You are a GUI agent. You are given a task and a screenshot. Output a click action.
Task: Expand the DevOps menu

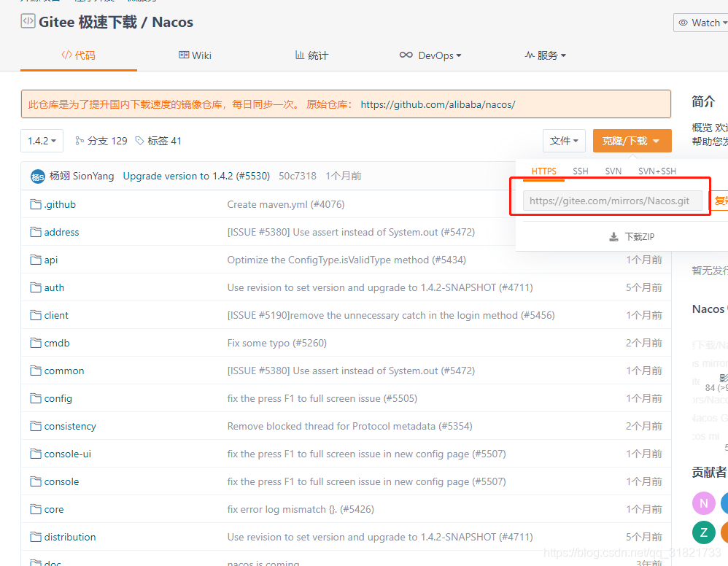pyautogui.click(x=430, y=55)
